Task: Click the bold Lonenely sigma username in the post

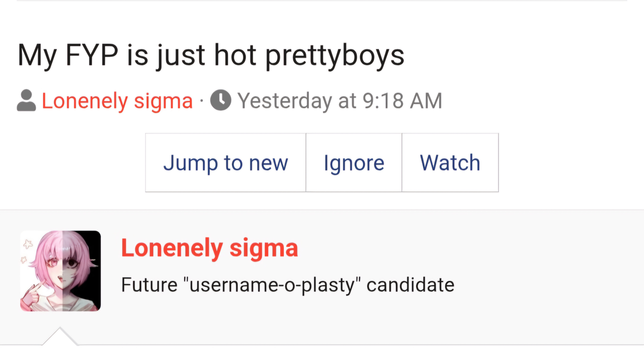Action: [209, 248]
